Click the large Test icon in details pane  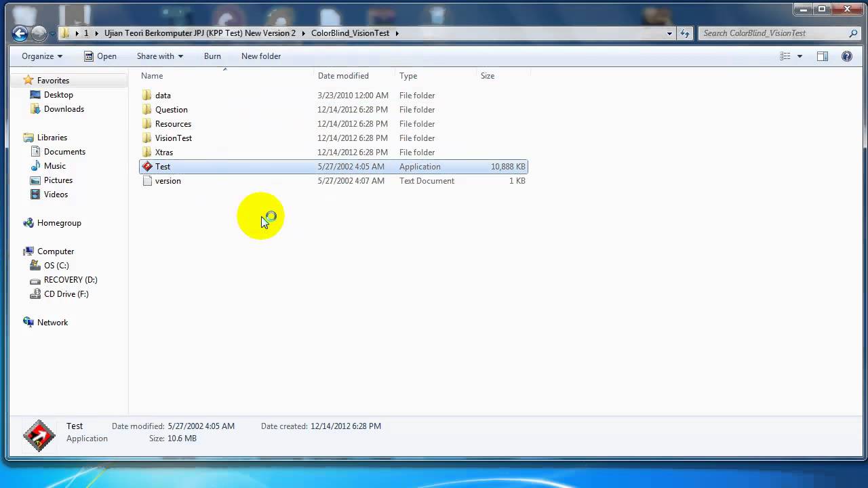pos(39,435)
